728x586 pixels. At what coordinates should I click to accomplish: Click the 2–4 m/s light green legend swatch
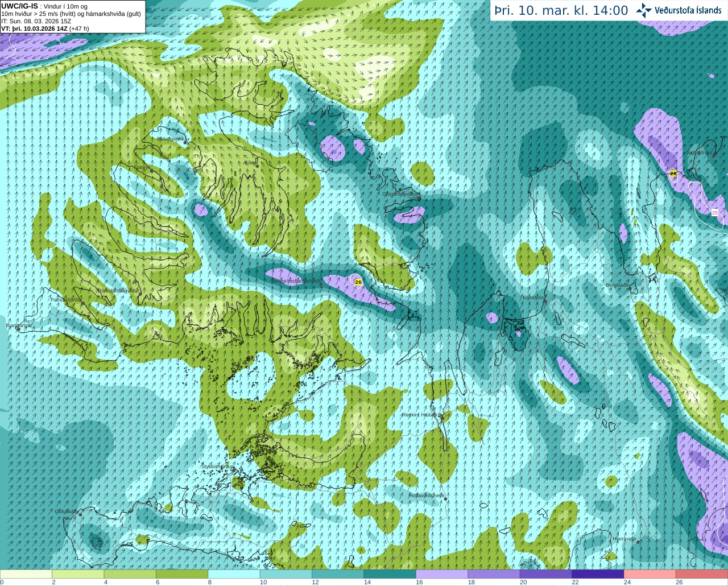click(x=78, y=574)
